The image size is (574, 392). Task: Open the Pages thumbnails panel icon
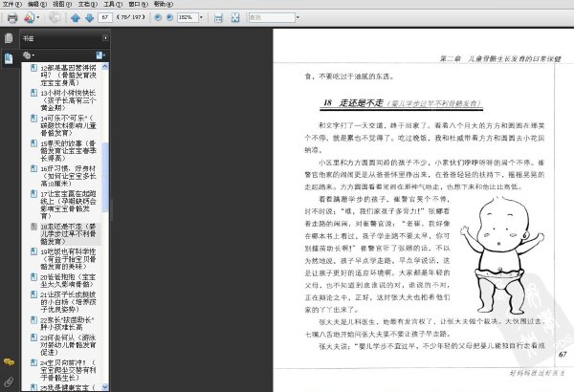pyautogui.click(x=9, y=37)
